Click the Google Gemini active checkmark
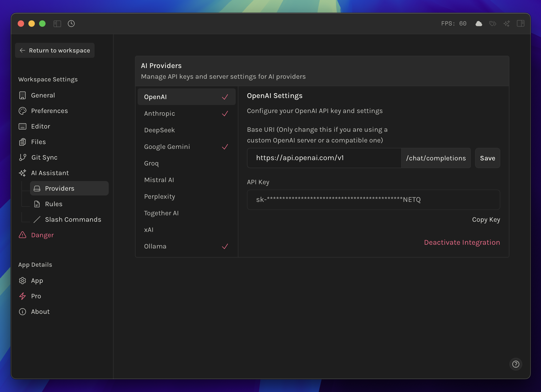 click(225, 147)
